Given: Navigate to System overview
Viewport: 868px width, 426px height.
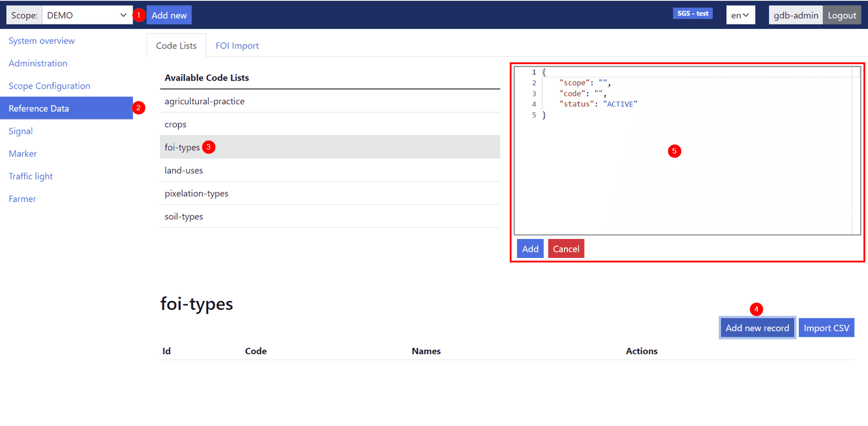Looking at the screenshot, I should (41, 41).
